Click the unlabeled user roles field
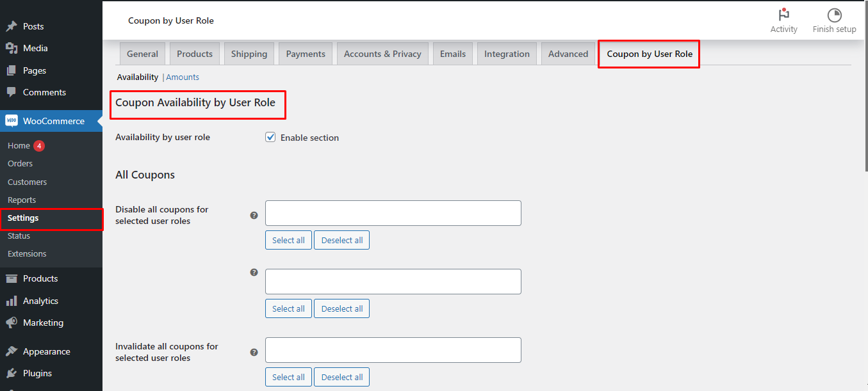Screen dimensions: 868x391 click(x=393, y=282)
